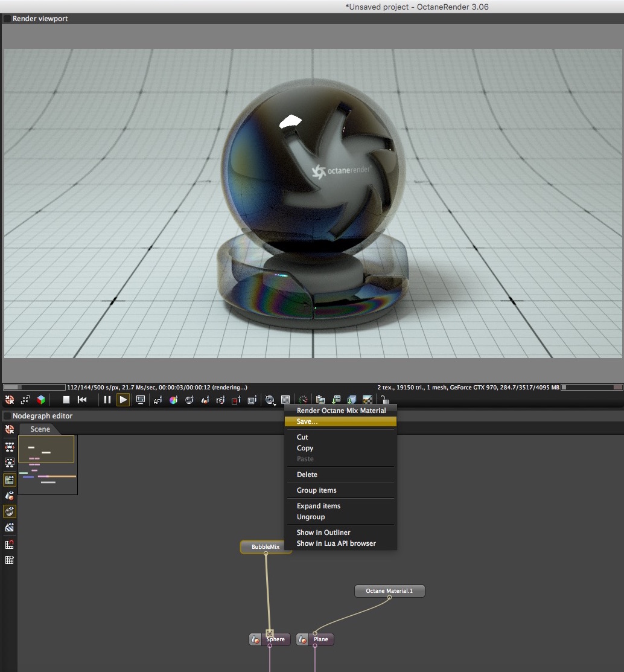This screenshot has height=672, width=624.
Task: Switch to the Scene tab in Nodegraph editor
Action: point(40,429)
